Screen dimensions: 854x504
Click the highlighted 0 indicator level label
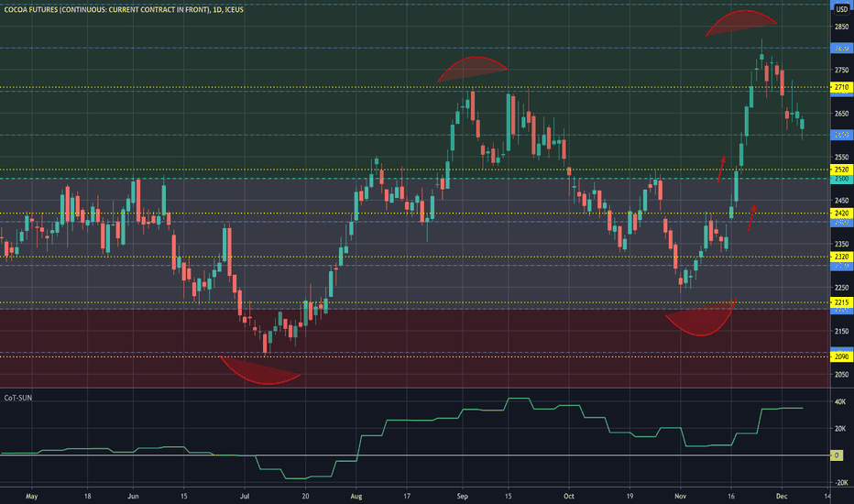point(837,455)
